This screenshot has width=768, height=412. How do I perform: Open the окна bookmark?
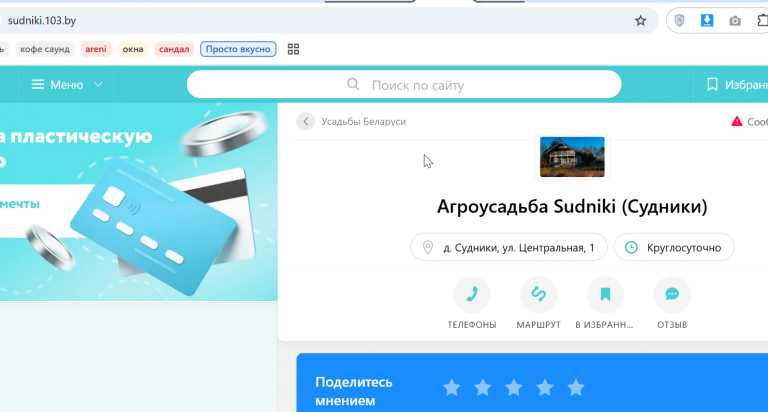[x=133, y=49]
